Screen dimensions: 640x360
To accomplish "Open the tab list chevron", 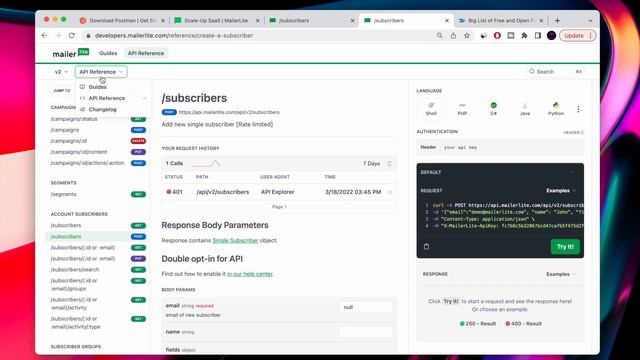I will click(590, 20).
